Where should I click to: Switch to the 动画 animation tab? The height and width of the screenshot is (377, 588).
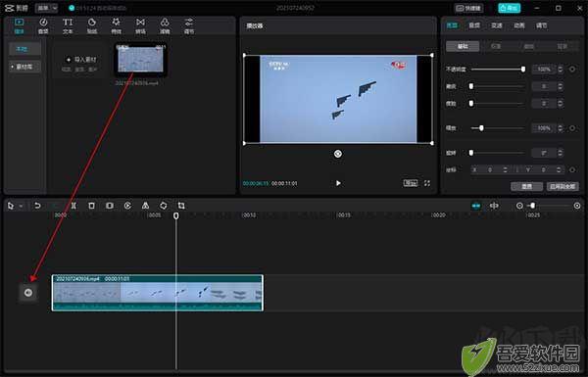[519, 25]
